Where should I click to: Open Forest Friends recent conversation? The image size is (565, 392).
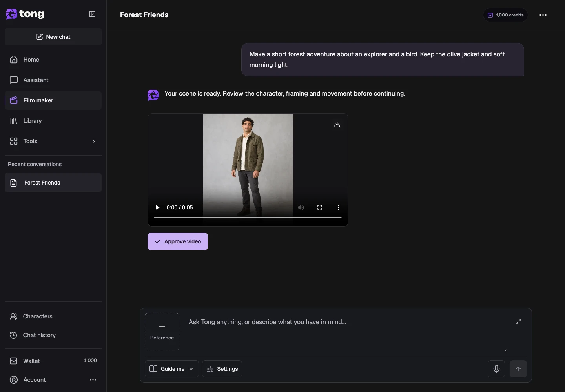[x=53, y=183]
